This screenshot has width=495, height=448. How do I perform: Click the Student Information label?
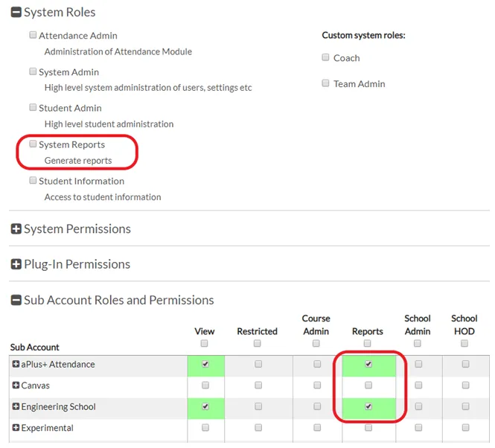pyautogui.click(x=81, y=182)
